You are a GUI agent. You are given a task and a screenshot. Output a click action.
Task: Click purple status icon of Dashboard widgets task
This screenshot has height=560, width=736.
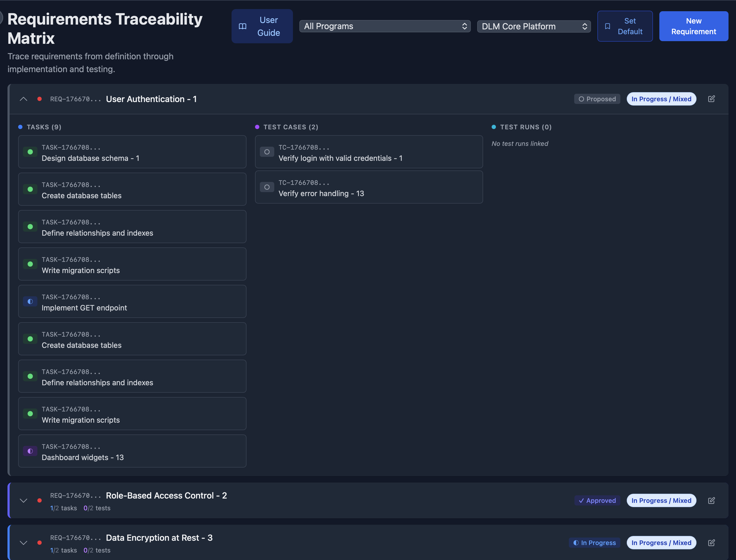pos(30,451)
